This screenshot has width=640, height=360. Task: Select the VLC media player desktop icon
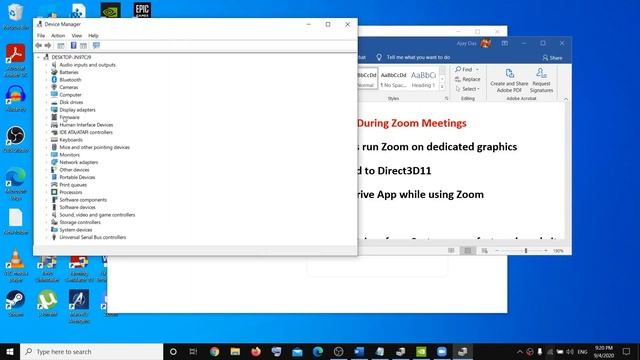click(x=16, y=266)
